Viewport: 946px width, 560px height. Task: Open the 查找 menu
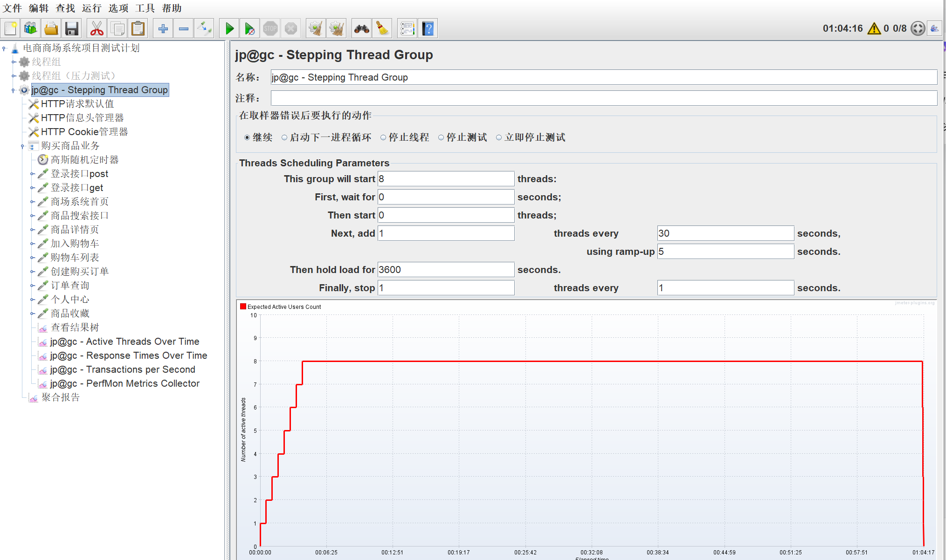pos(65,8)
